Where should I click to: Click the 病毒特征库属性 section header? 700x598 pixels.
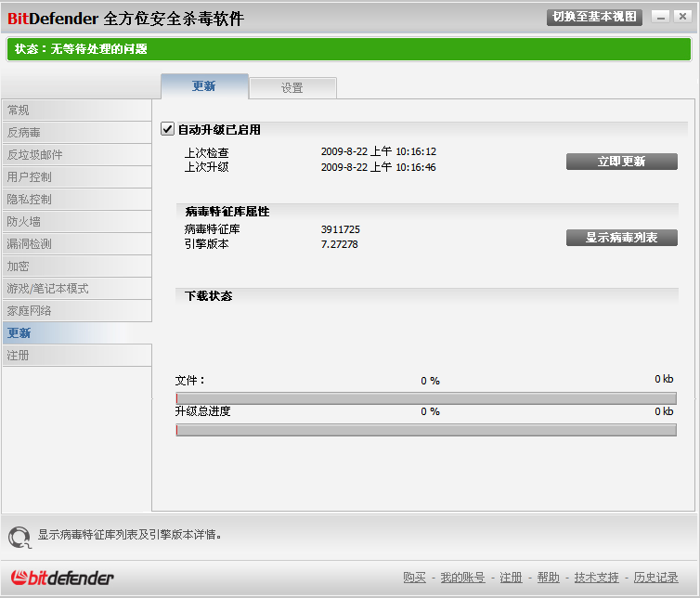pos(227,211)
